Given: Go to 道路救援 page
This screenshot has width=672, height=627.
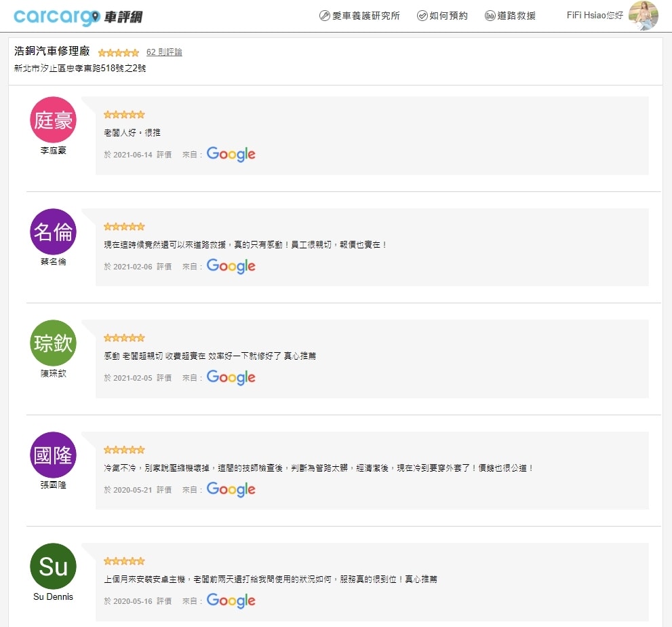Looking at the screenshot, I should [510, 16].
